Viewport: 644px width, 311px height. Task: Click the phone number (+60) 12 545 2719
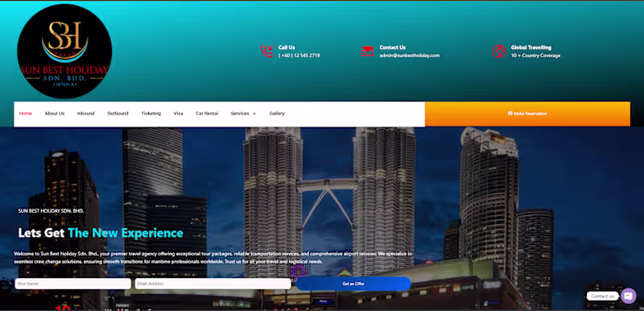pyautogui.click(x=299, y=56)
